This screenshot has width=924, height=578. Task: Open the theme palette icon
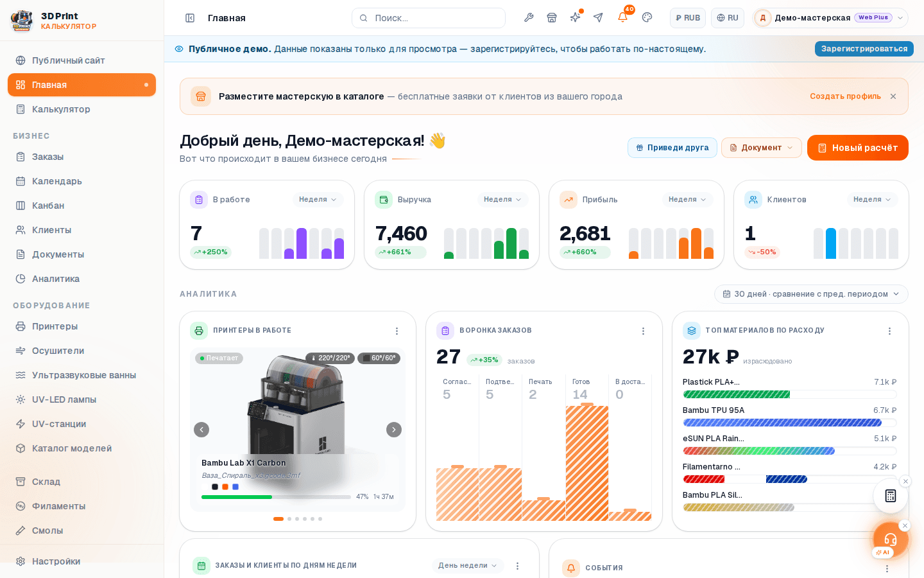(x=647, y=17)
